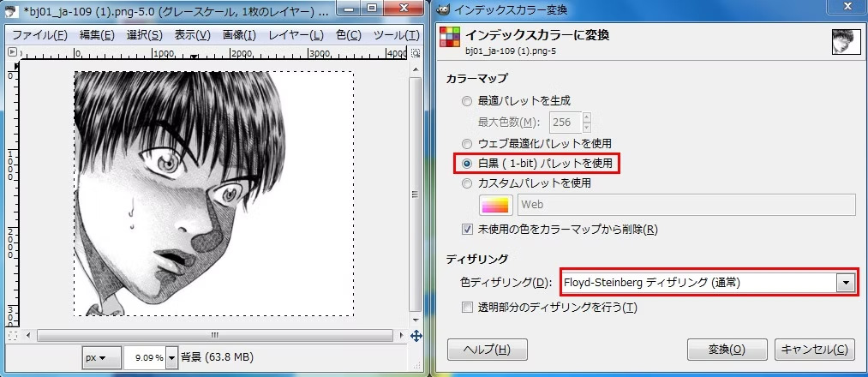
Task: Increase 最大色数 with the up stepper arrow
Action: coord(587,117)
